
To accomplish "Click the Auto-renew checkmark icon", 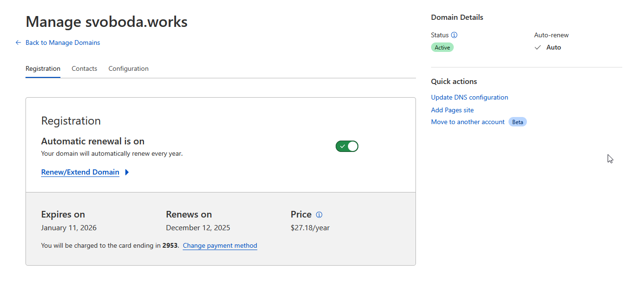I will click(537, 47).
